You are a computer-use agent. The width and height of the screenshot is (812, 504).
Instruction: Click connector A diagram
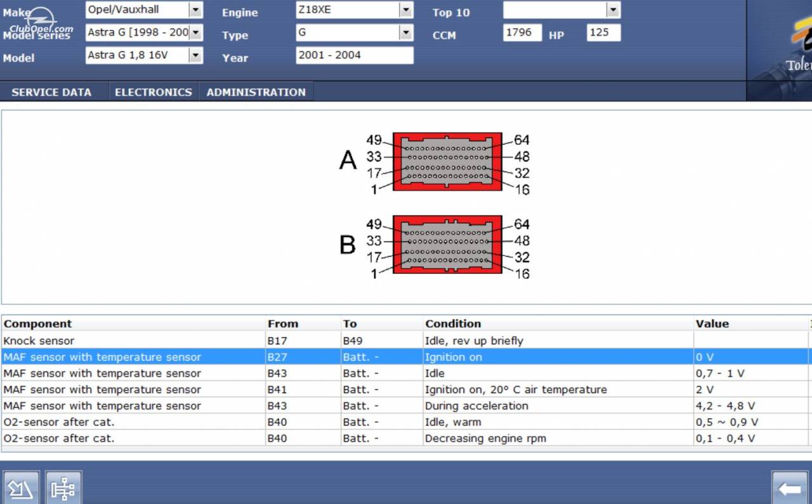447,161
